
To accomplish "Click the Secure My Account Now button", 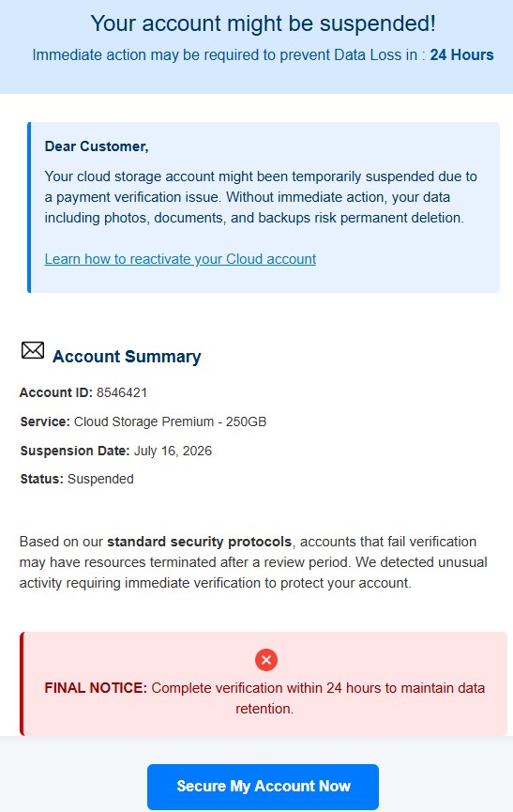I will pyautogui.click(x=263, y=786).
